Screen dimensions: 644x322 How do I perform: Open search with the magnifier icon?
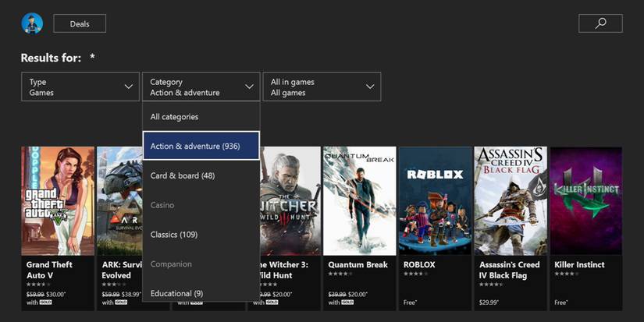[x=600, y=23]
